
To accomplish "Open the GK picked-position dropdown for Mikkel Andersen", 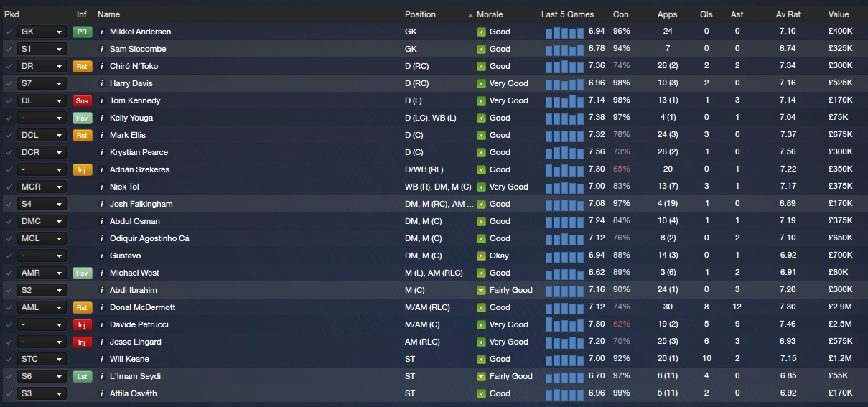I will pyautogui.click(x=42, y=32).
